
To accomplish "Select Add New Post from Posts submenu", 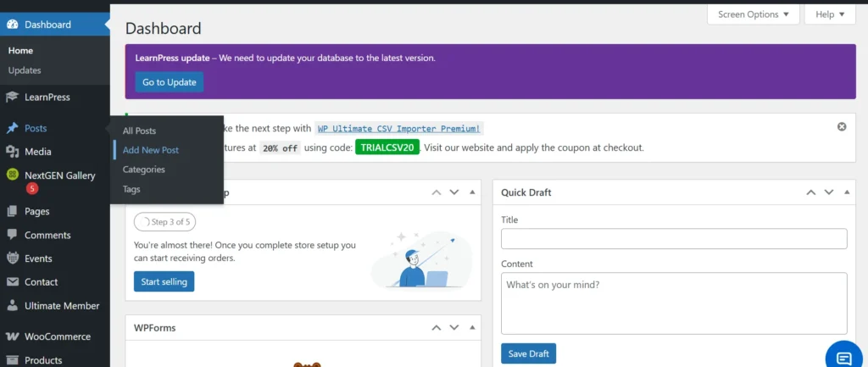I will (x=150, y=150).
